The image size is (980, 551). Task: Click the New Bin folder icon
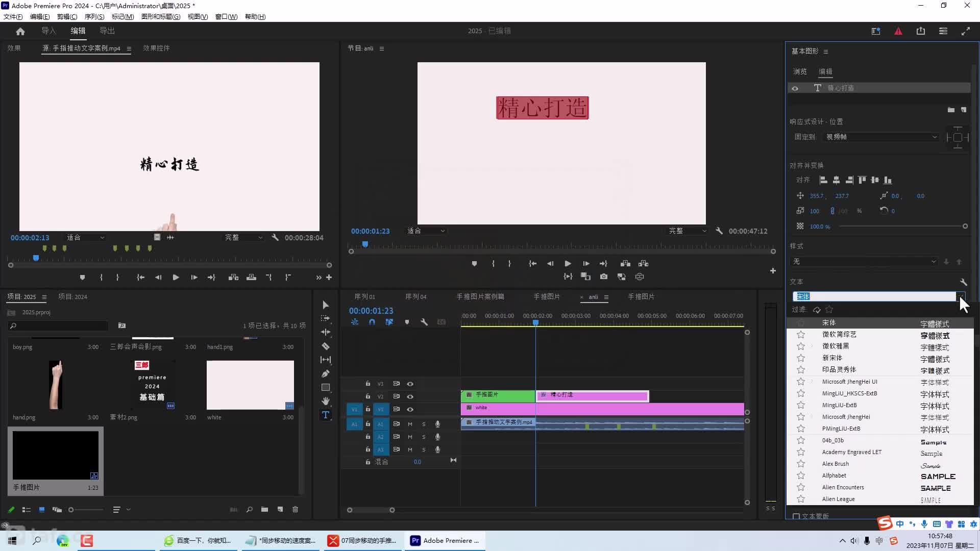click(x=264, y=509)
